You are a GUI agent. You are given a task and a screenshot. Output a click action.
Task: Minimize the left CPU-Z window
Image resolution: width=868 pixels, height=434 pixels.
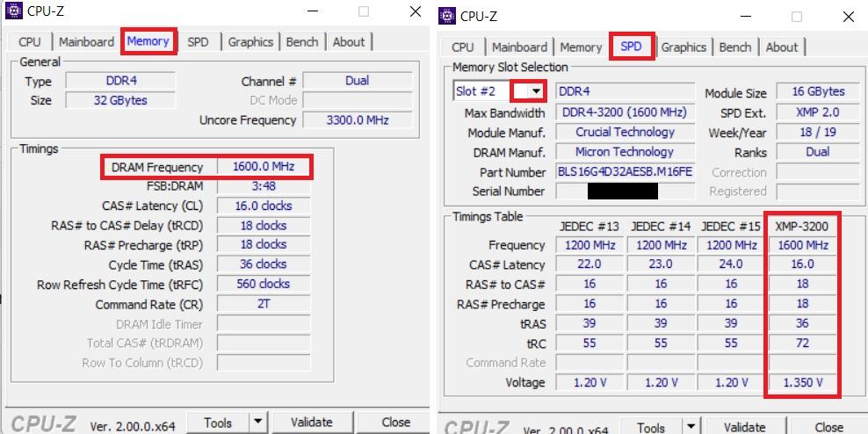pos(313,11)
